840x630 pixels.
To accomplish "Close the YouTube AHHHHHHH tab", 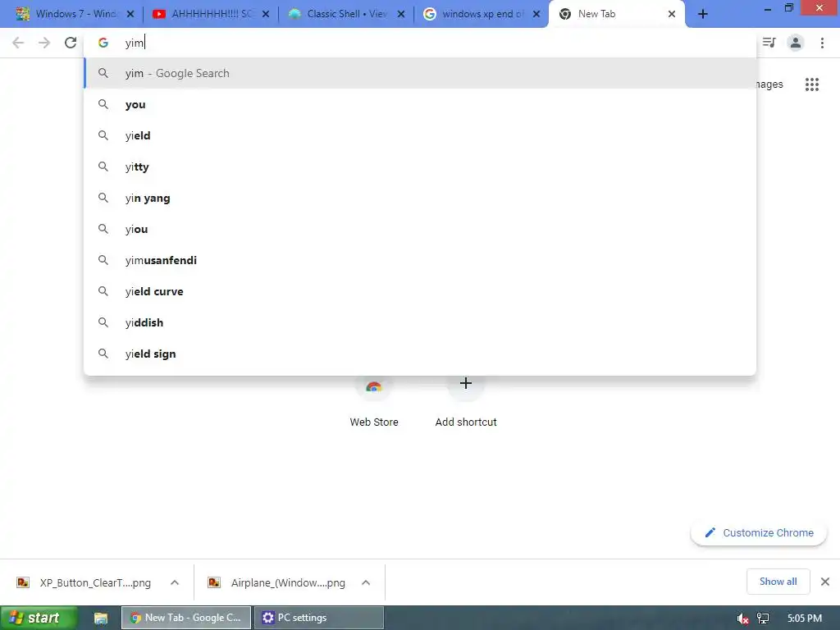I will click(x=266, y=15).
